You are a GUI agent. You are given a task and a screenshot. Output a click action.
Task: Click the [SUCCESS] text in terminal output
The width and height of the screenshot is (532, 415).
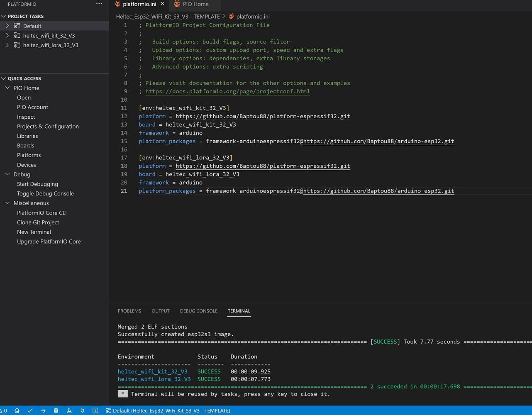385,342
